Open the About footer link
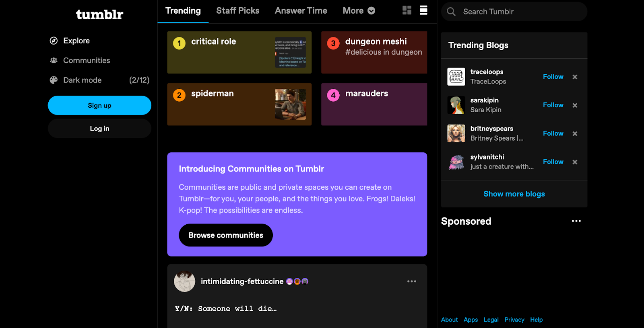Viewport: 644px width, 328px height. 449,320
